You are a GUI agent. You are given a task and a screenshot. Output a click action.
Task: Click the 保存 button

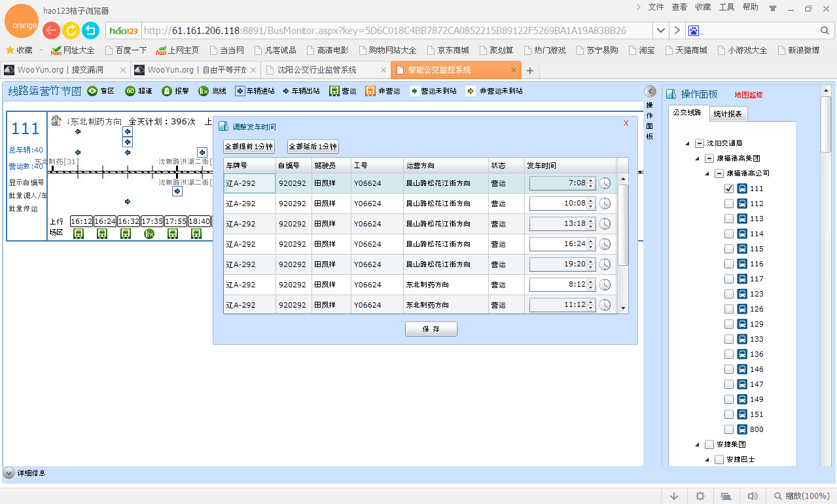(x=431, y=329)
